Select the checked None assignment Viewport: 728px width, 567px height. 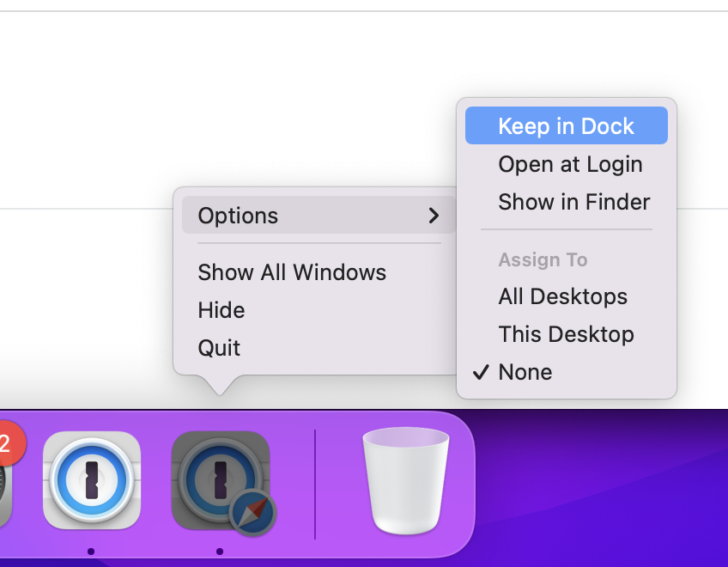[525, 372]
